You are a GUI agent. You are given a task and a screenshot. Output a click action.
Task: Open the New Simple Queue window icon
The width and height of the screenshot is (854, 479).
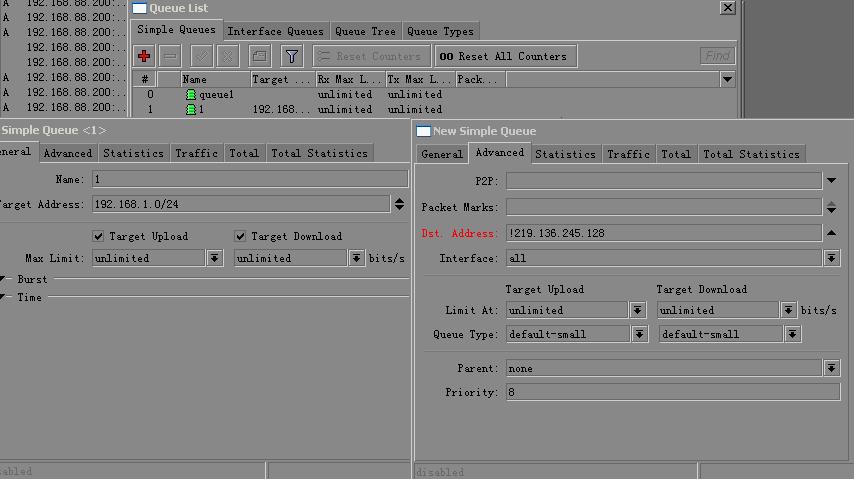tap(423, 131)
